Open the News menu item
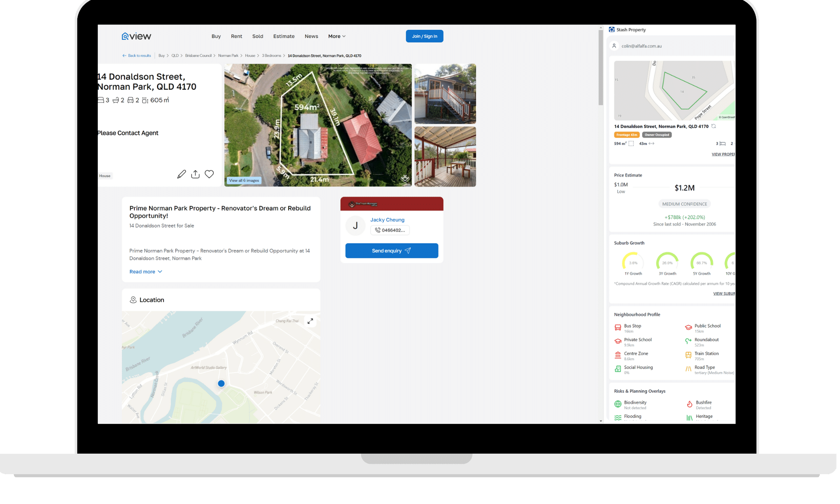 311,36
